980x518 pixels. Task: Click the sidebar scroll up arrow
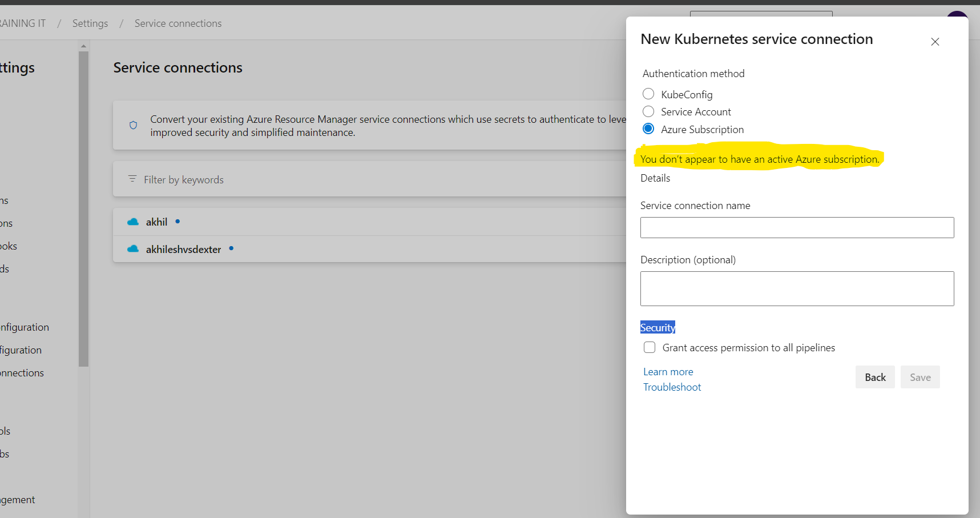coord(84,46)
